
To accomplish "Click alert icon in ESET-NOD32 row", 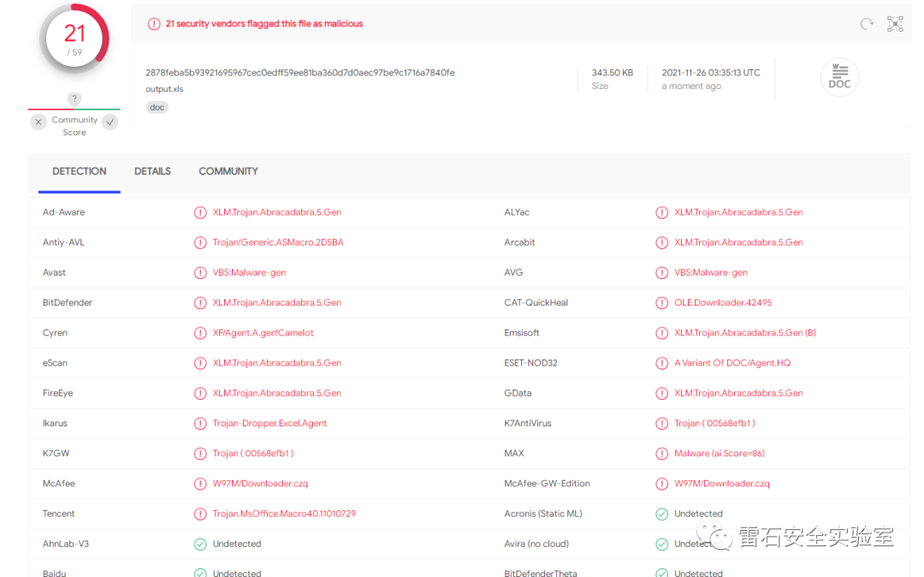I will point(661,363).
